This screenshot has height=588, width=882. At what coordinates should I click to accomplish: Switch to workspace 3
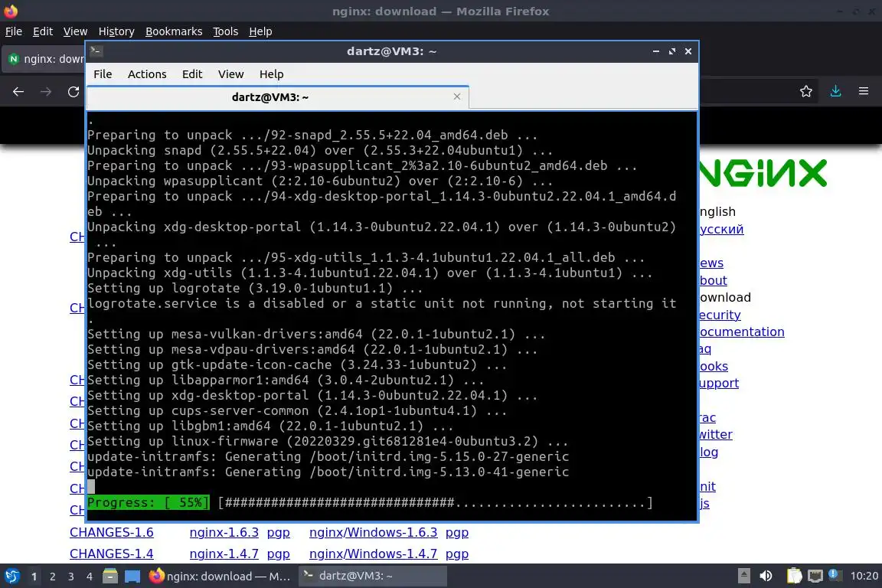coord(71,577)
